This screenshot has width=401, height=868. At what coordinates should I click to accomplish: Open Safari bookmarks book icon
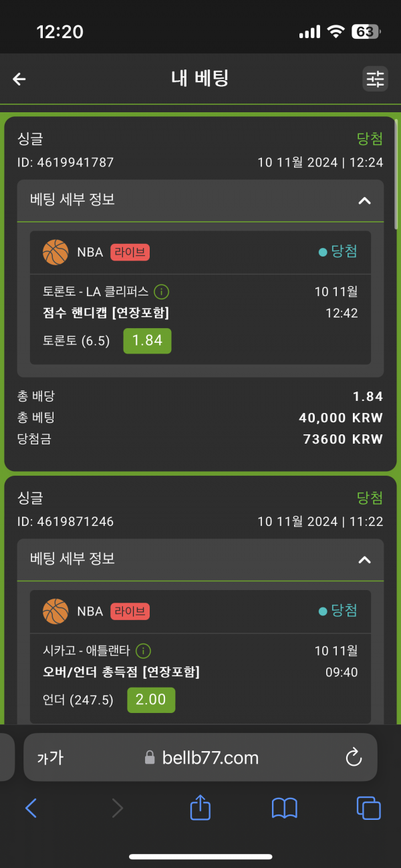point(285,809)
